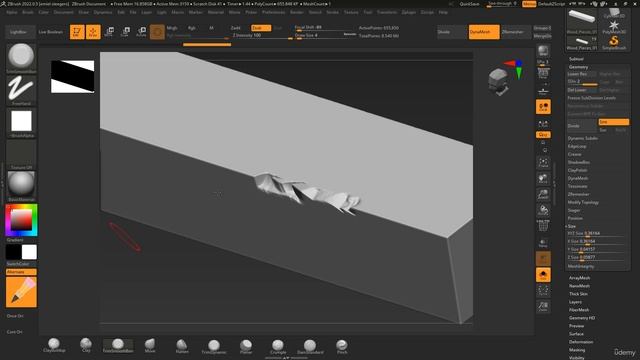The width and height of the screenshot is (640, 360).
Task: Select the Move transform icon in top toolbar
Action: [109, 32]
